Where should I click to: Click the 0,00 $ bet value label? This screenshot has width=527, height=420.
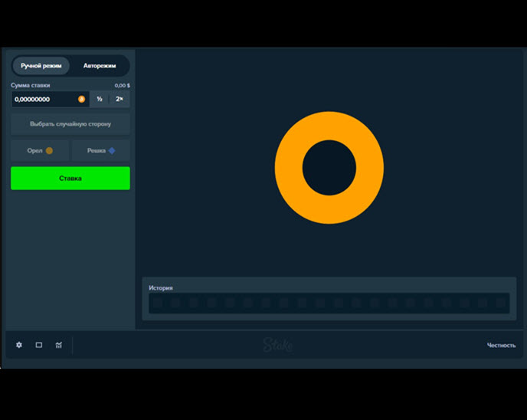point(122,85)
